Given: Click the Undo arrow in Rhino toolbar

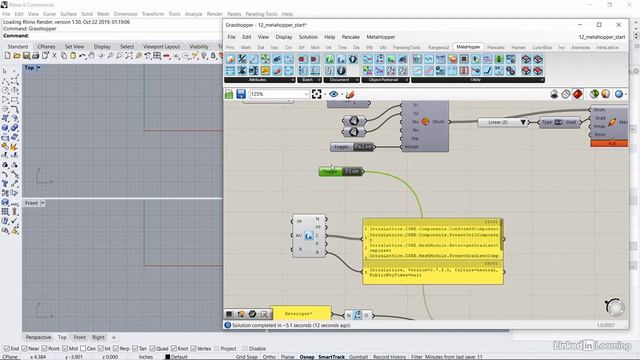Looking at the screenshot, I should pos(82,56).
